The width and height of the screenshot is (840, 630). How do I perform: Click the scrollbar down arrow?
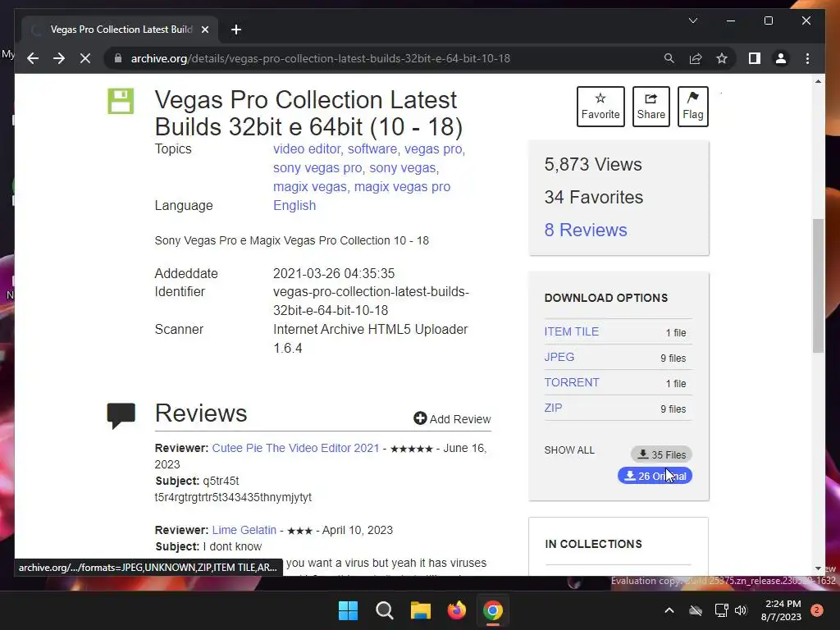(x=818, y=568)
